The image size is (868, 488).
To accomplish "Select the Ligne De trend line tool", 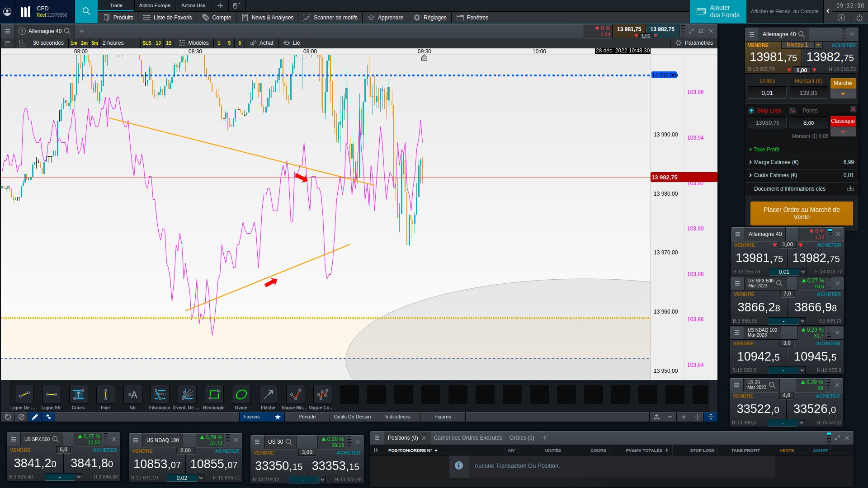I will [24, 395].
